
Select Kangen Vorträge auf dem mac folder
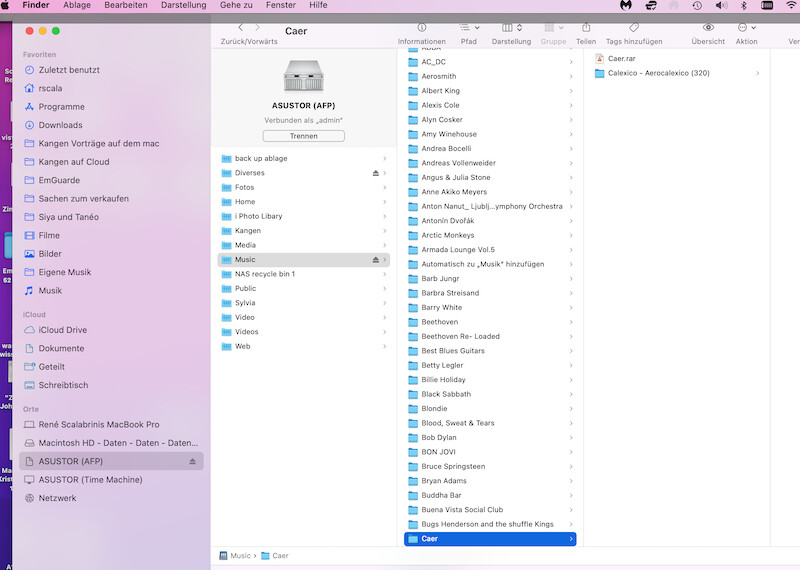(98, 143)
